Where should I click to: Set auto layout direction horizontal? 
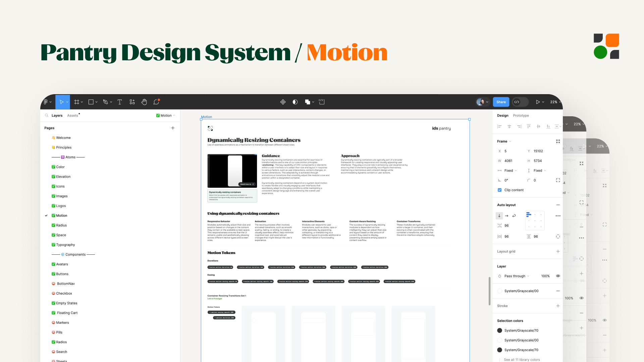pos(506,216)
